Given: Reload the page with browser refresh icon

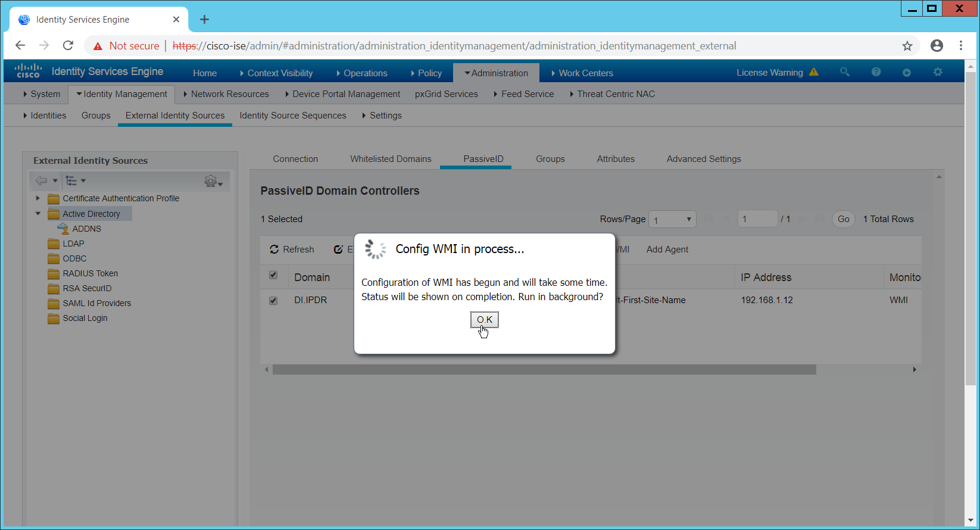Looking at the screenshot, I should 68,46.
